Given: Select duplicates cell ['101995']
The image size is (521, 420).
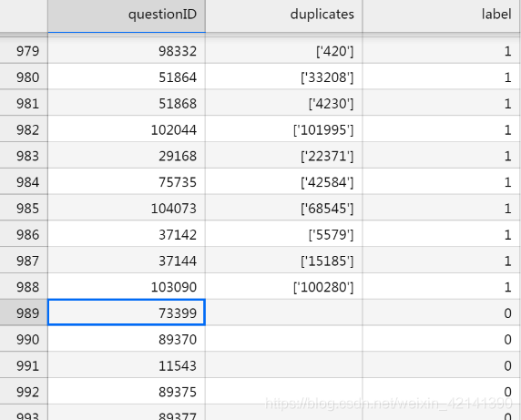Looking at the screenshot, I should coord(284,129).
